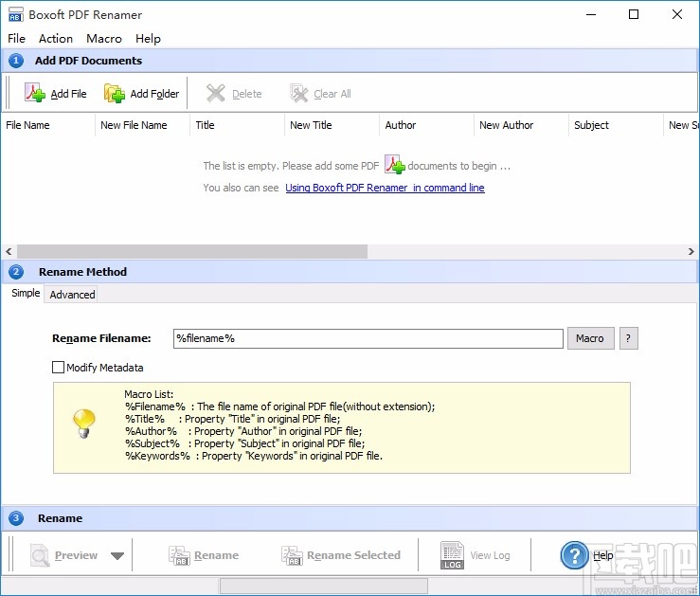The image size is (700, 596).
Task: Click the Rename Selected icon
Action: [x=292, y=555]
